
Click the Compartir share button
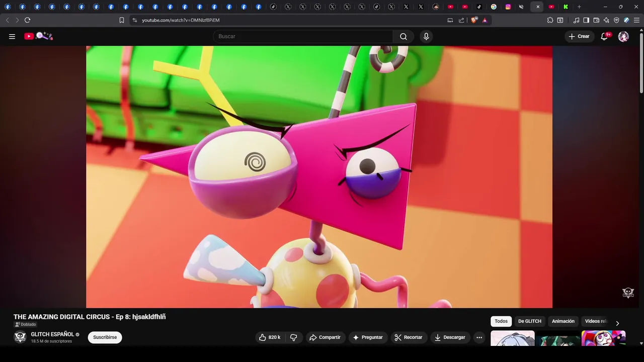click(325, 337)
